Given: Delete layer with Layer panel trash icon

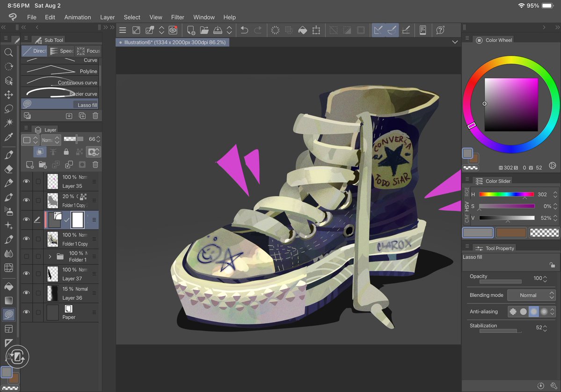Looking at the screenshot, I should 95,165.
